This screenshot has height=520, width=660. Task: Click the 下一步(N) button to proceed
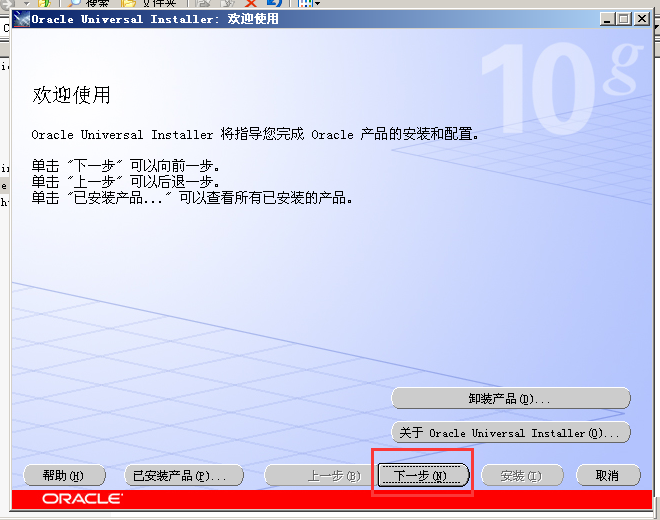(x=423, y=475)
